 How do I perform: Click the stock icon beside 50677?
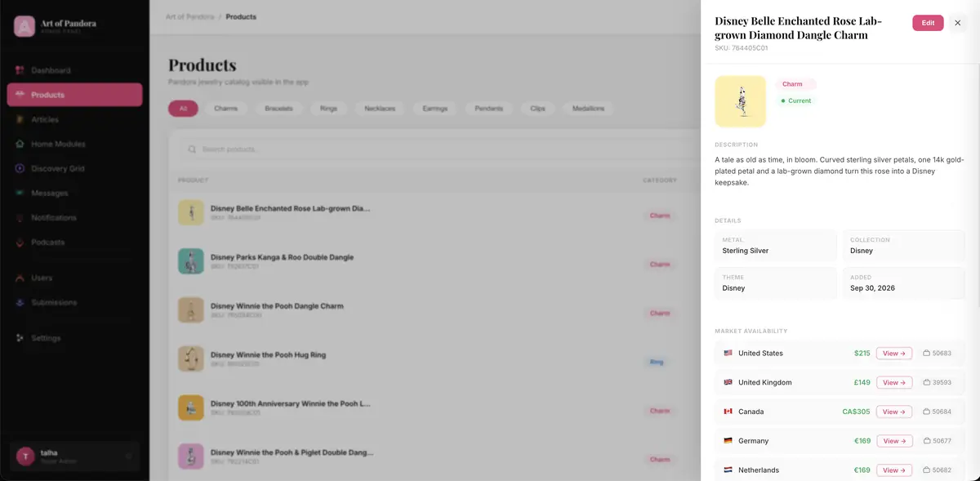(x=927, y=441)
